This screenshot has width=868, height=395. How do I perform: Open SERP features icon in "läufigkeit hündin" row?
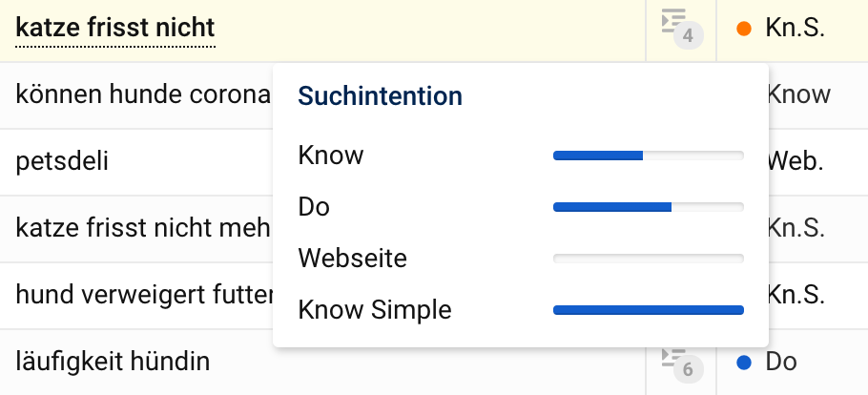click(680, 361)
